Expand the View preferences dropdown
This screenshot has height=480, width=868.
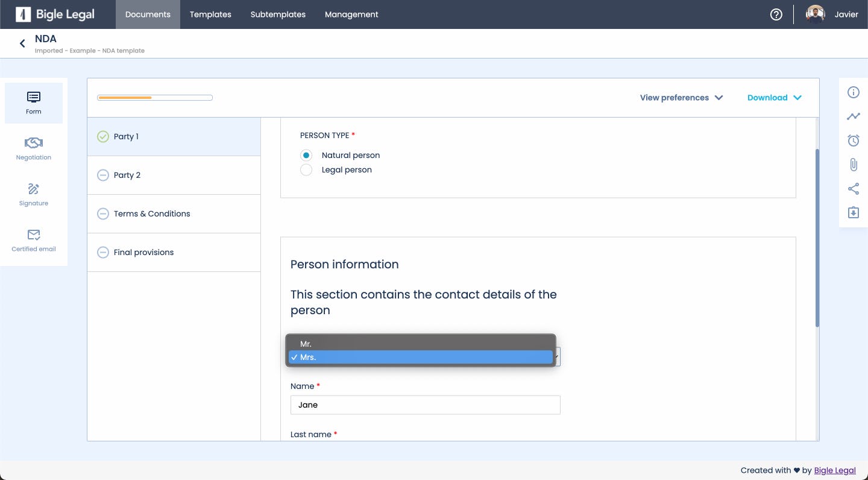point(681,98)
